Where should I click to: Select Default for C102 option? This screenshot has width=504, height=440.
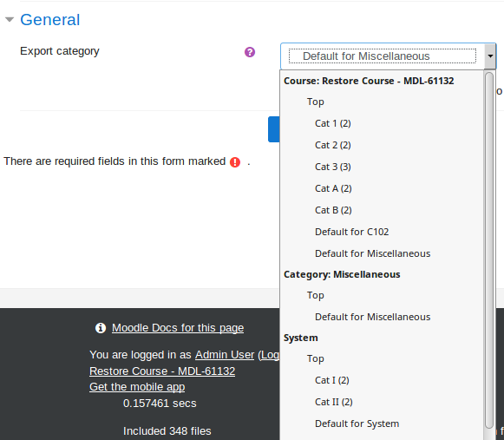(352, 232)
